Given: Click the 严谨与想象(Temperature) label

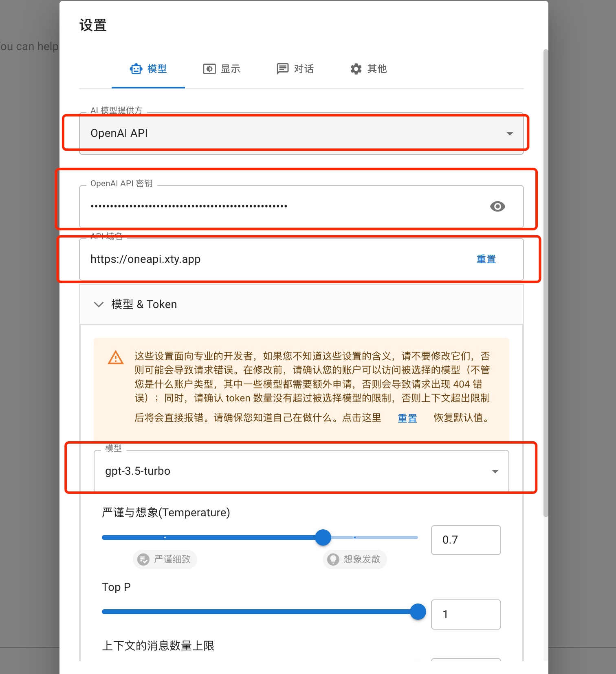Looking at the screenshot, I should 166,513.
